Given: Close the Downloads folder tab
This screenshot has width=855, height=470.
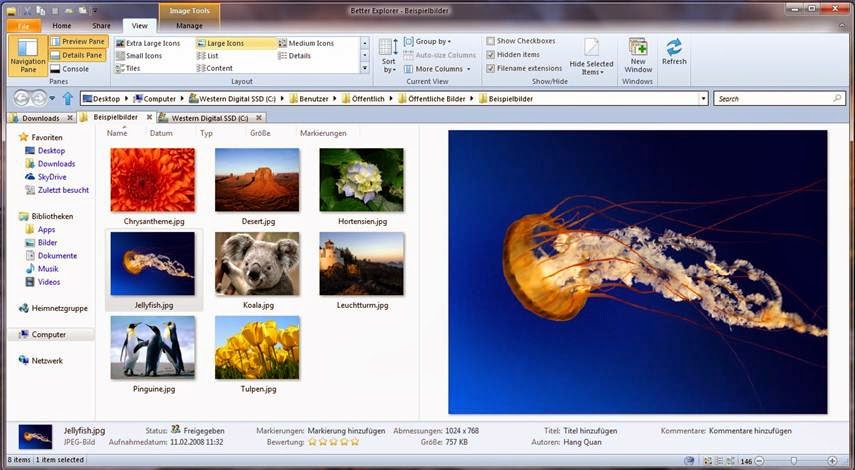Looking at the screenshot, I should [70, 118].
